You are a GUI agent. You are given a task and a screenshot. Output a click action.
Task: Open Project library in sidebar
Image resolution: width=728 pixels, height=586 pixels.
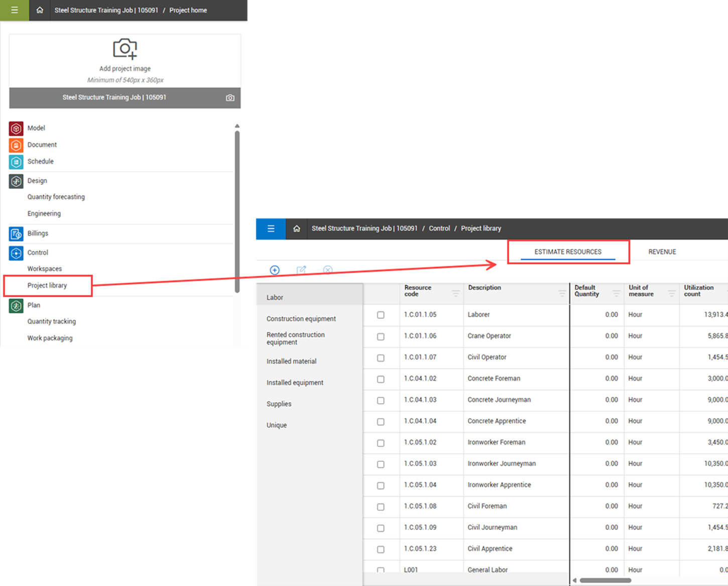tap(47, 285)
